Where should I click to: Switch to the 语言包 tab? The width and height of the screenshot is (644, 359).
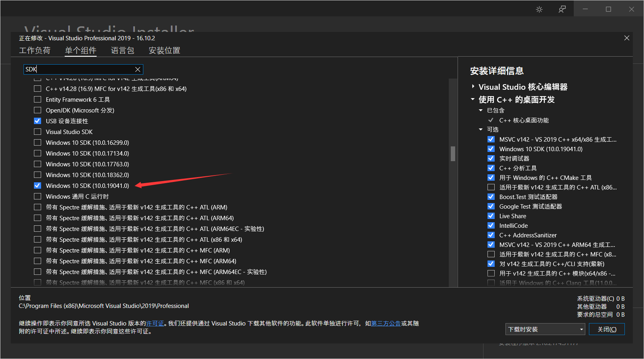coord(122,50)
